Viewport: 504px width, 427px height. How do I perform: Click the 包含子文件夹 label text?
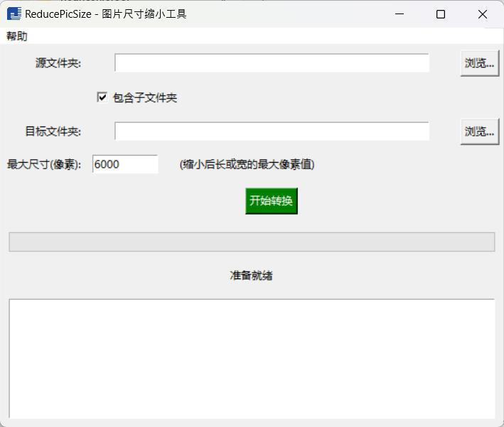click(144, 97)
